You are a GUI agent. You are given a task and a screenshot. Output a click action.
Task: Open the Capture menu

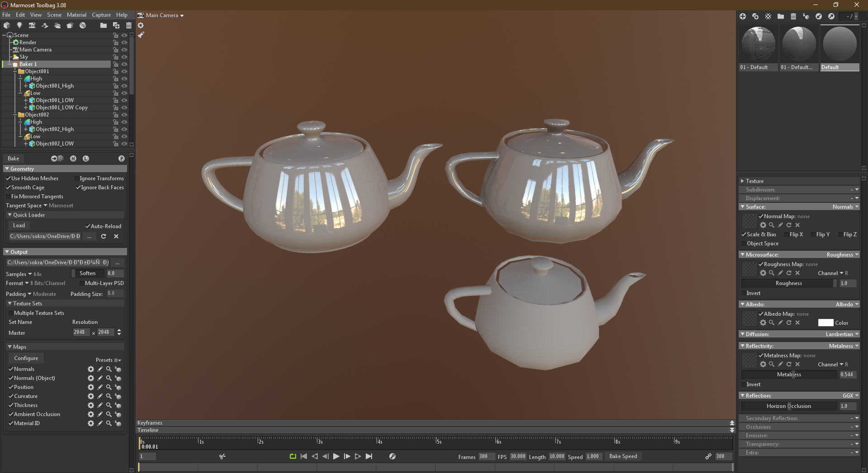pyautogui.click(x=101, y=15)
